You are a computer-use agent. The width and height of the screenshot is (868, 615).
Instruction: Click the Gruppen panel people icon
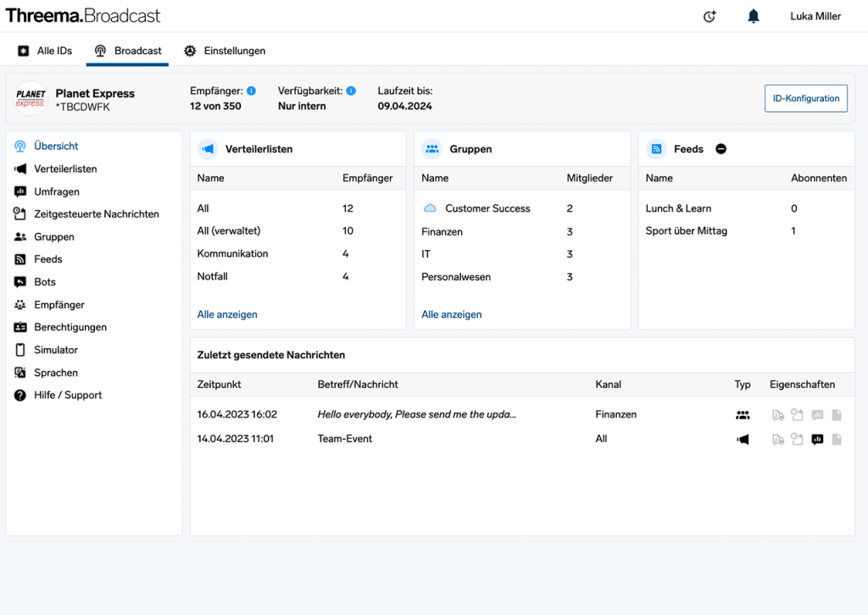(x=431, y=149)
